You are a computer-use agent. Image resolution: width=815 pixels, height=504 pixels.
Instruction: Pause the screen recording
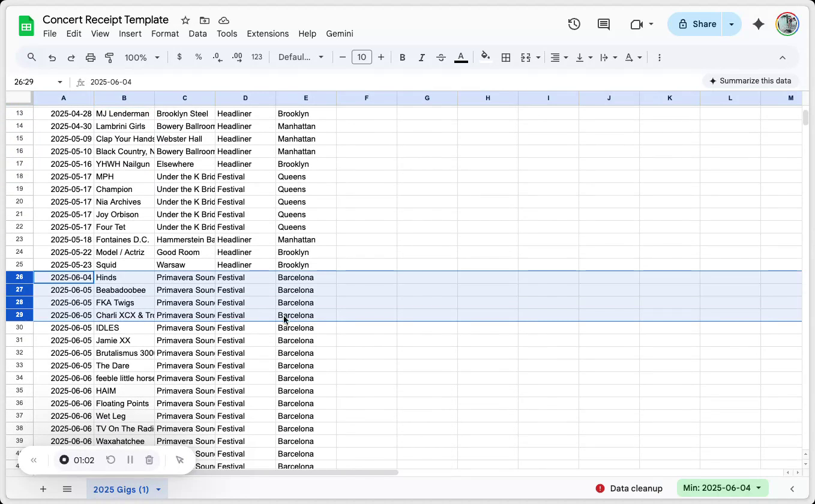(130, 460)
